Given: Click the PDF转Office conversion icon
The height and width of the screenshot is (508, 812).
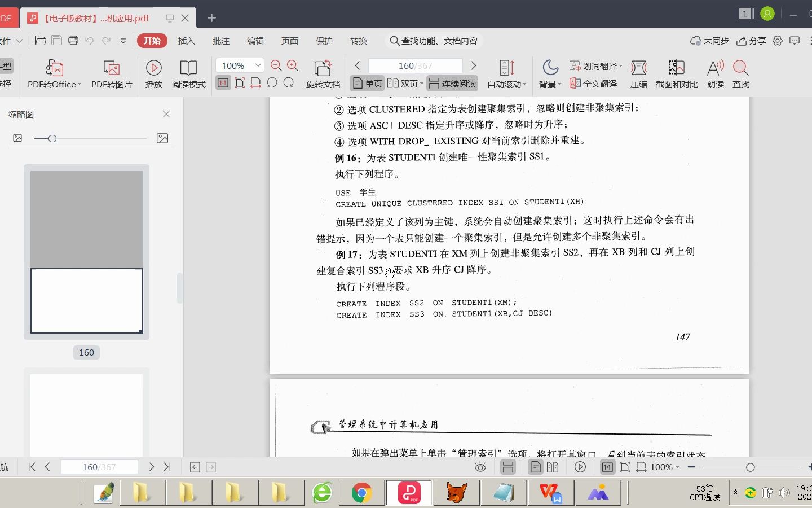Looking at the screenshot, I should coord(54,74).
